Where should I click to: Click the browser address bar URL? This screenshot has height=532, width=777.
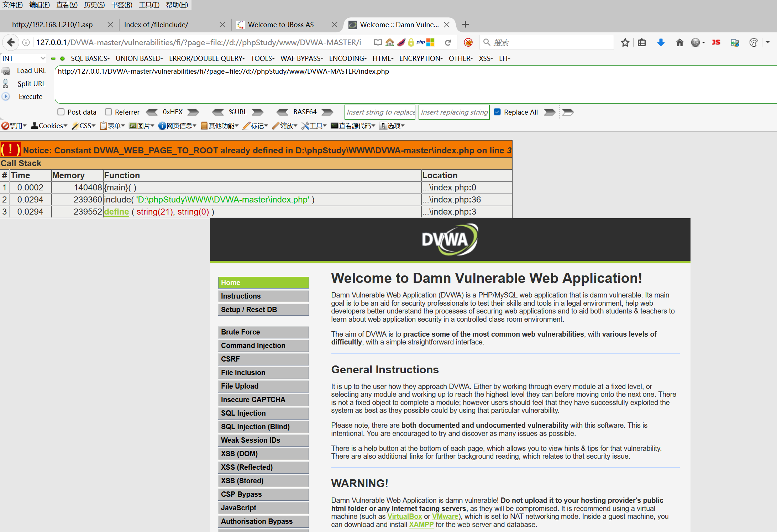tap(198, 42)
